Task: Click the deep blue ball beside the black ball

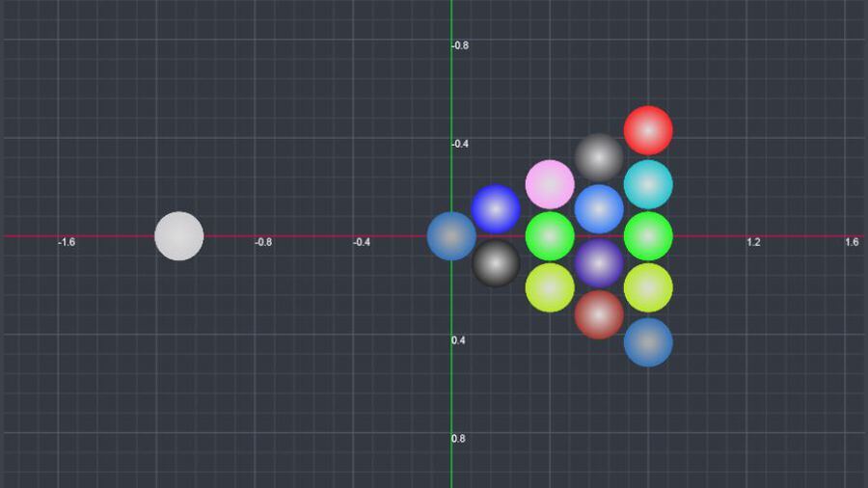Action: click(x=496, y=209)
